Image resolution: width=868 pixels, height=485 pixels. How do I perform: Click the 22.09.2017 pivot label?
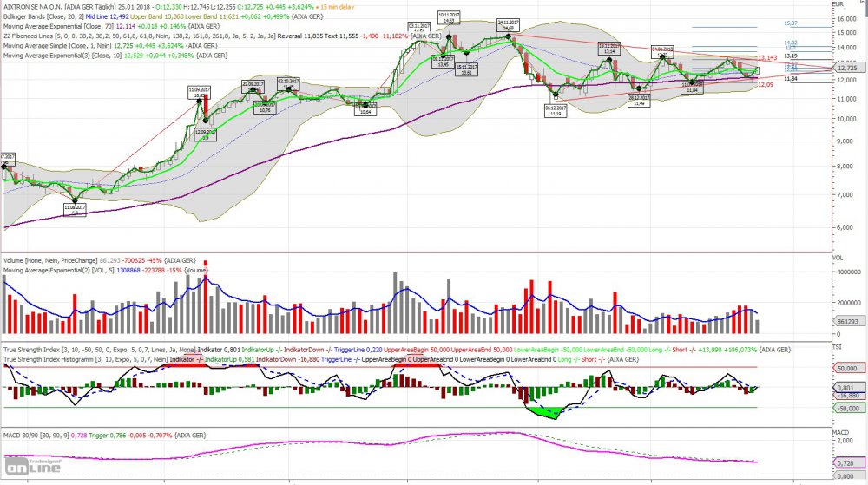click(x=253, y=85)
